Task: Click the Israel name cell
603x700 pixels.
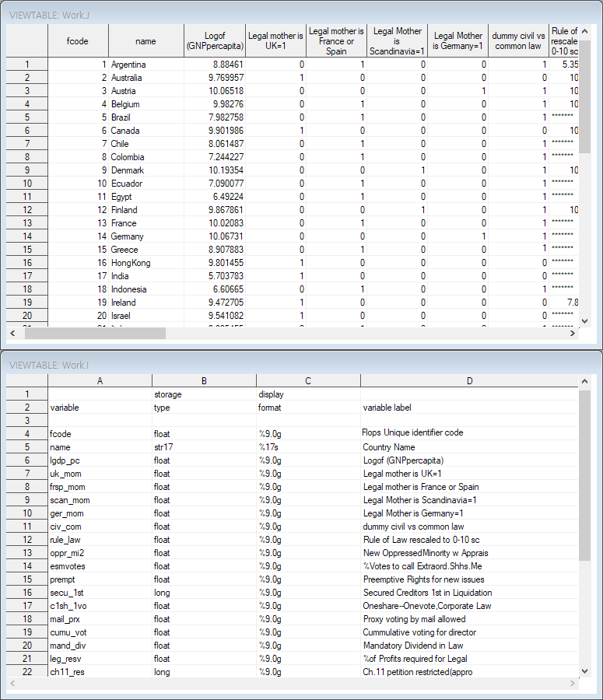Action: pyautogui.click(x=146, y=315)
